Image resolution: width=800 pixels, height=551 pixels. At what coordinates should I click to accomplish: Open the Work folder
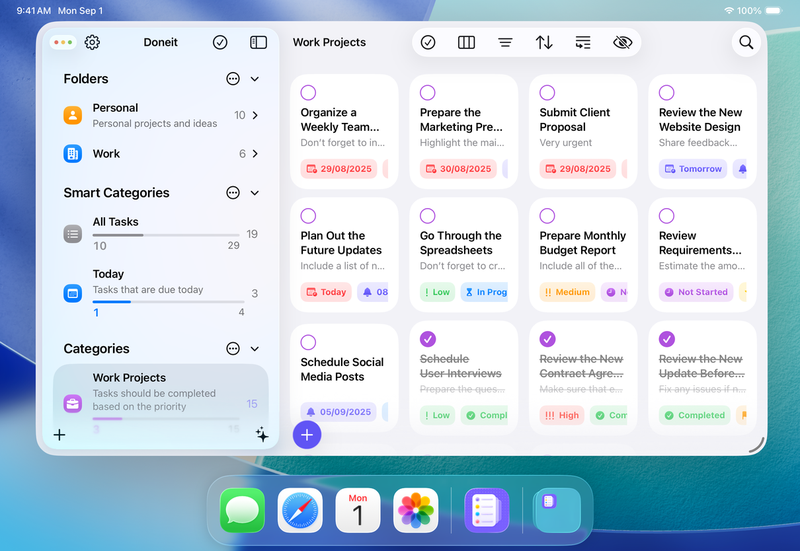pyautogui.click(x=150, y=154)
